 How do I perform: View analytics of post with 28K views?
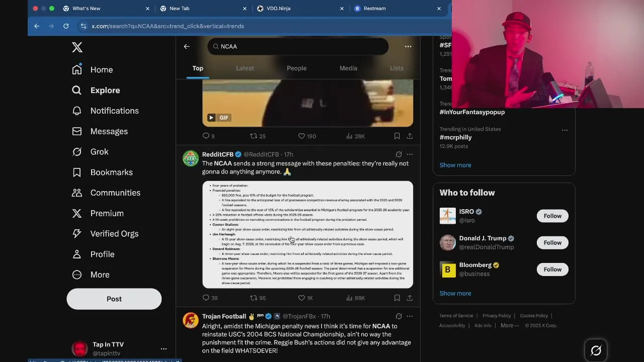tap(355, 136)
